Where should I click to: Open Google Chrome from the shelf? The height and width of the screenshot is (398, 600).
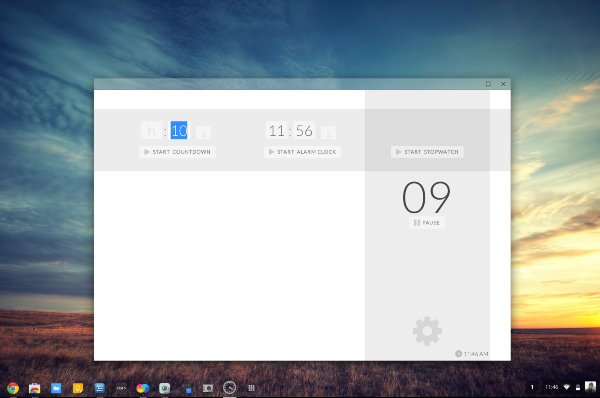[13, 388]
